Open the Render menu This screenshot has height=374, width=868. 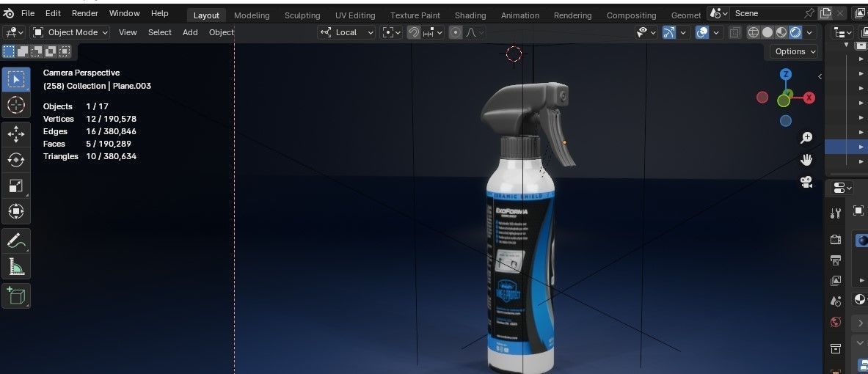coord(84,13)
